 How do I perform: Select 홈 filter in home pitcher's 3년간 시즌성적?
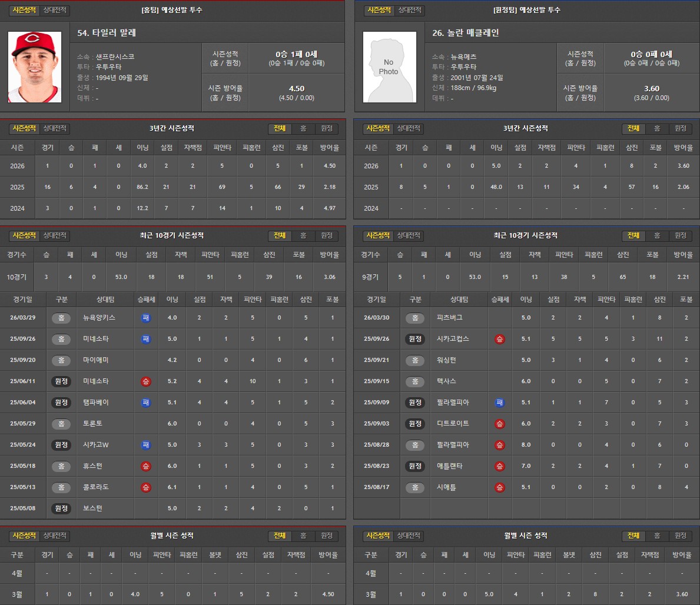click(303, 128)
